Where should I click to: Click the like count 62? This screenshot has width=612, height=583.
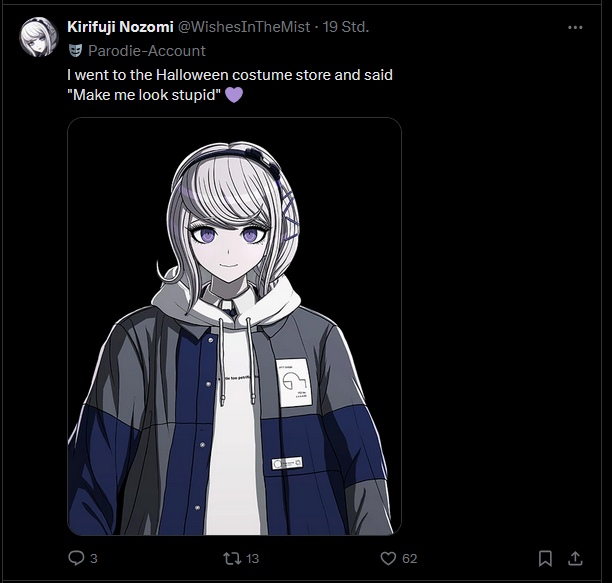click(409, 559)
